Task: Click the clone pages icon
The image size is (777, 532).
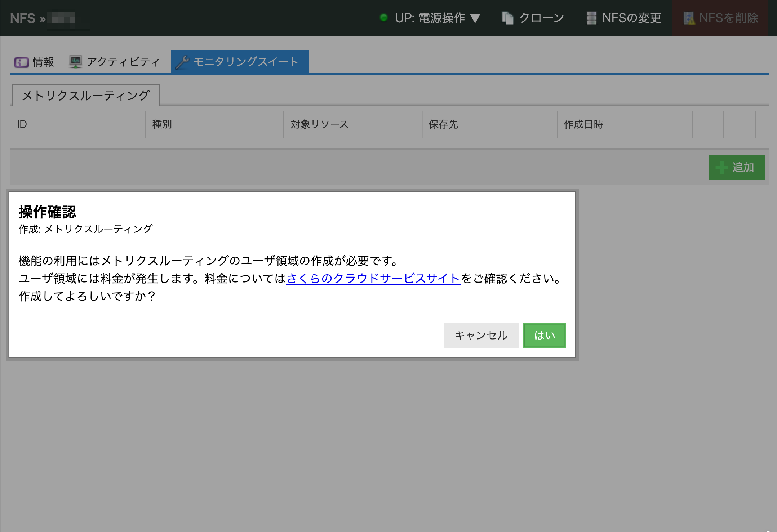Action: pyautogui.click(x=507, y=18)
